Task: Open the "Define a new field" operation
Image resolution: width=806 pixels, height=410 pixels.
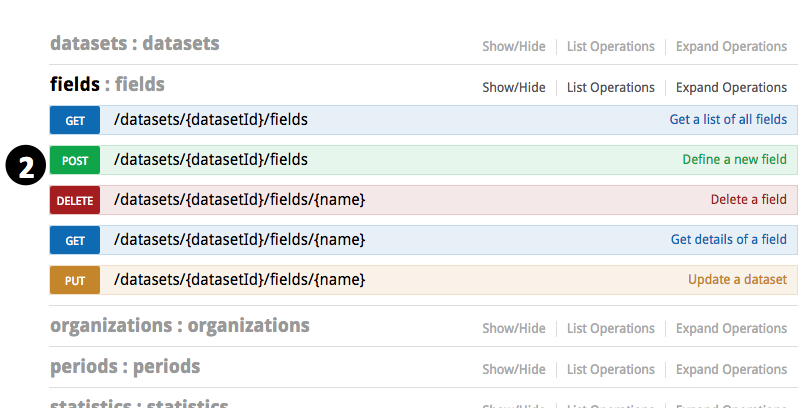Action: click(x=734, y=160)
